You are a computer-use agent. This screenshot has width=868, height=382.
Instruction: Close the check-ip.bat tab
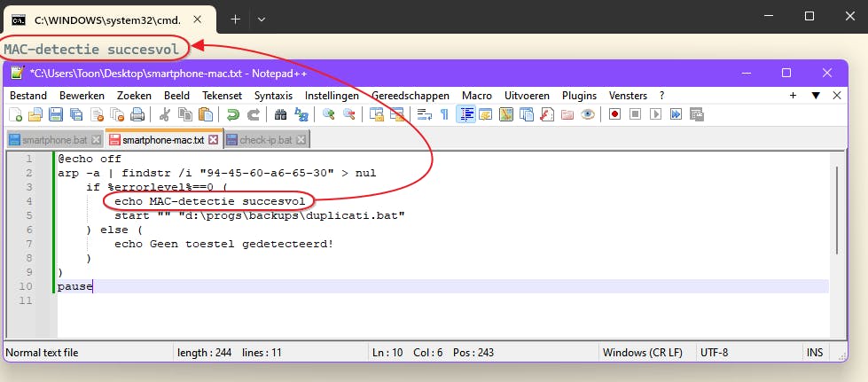pos(301,140)
